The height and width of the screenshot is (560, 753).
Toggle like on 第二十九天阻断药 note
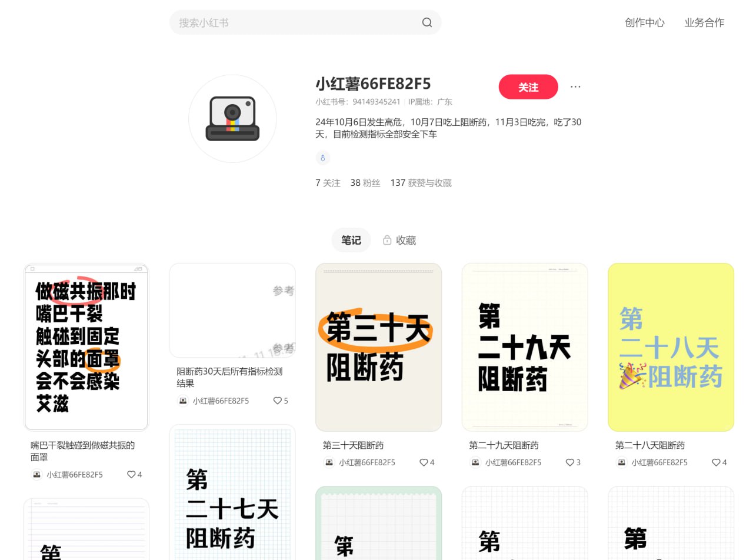tap(569, 462)
